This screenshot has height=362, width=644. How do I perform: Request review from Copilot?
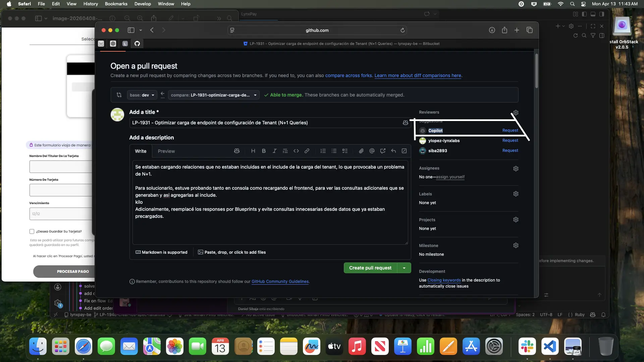[x=510, y=130]
